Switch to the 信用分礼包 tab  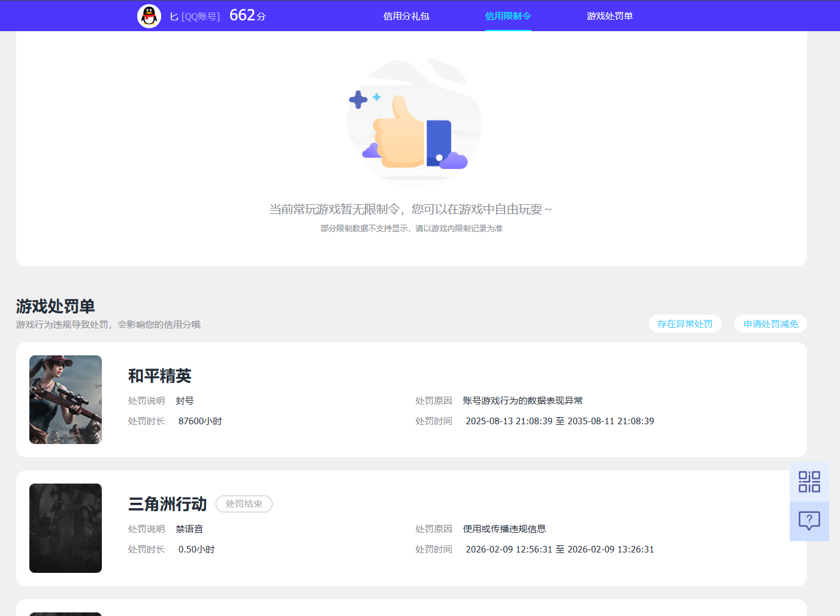coord(406,16)
